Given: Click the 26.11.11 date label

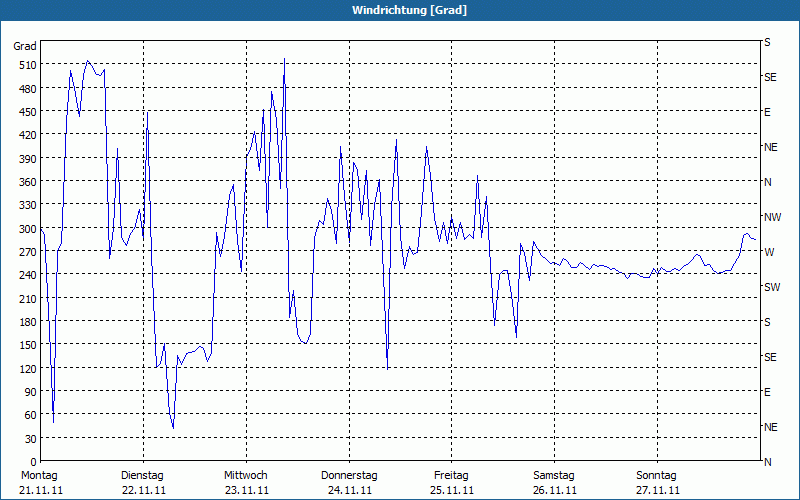Looking at the screenshot, I should point(555,490).
